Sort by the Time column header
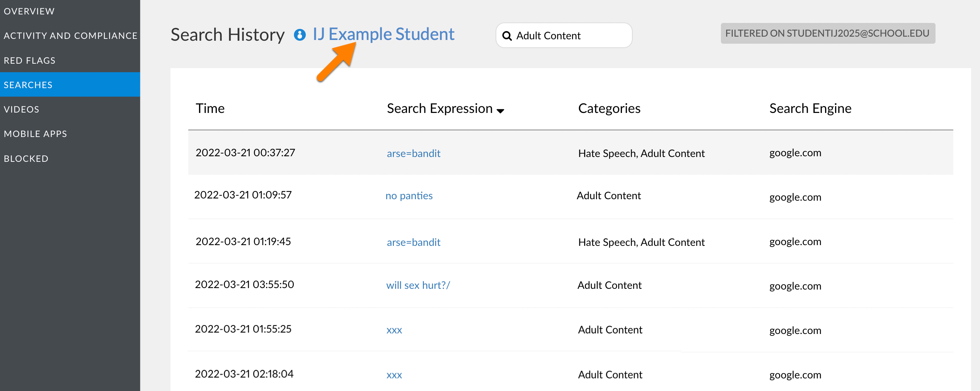This screenshot has height=391, width=980. pos(210,108)
